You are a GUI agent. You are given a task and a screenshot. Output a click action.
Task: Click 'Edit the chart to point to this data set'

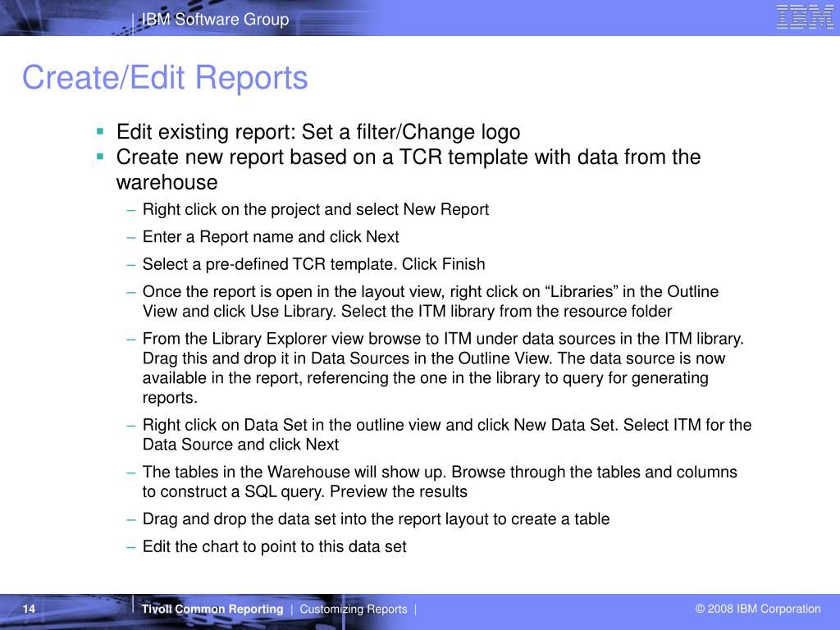274,546
